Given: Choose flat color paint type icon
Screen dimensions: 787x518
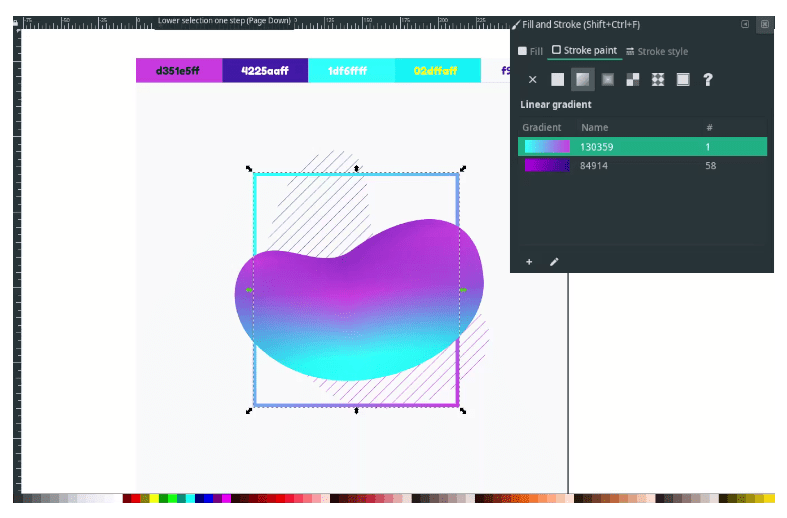Looking at the screenshot, I should [557, 79].
